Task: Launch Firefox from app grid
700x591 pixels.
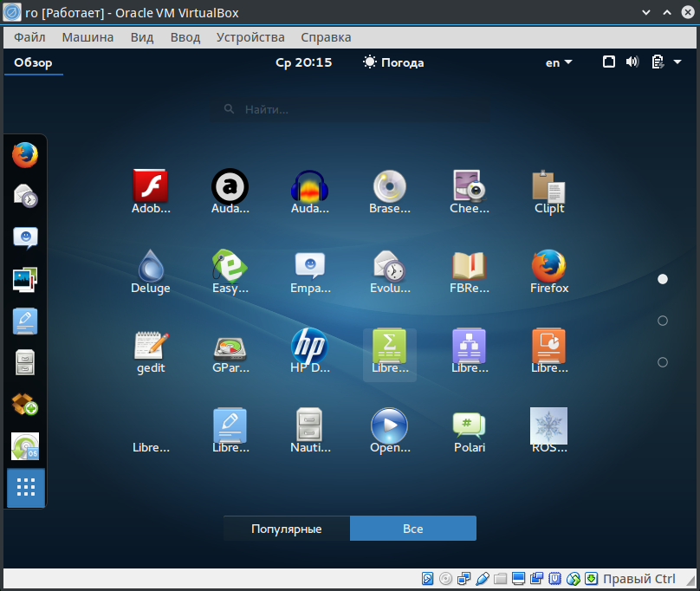Action: click(x=549, y=271)
